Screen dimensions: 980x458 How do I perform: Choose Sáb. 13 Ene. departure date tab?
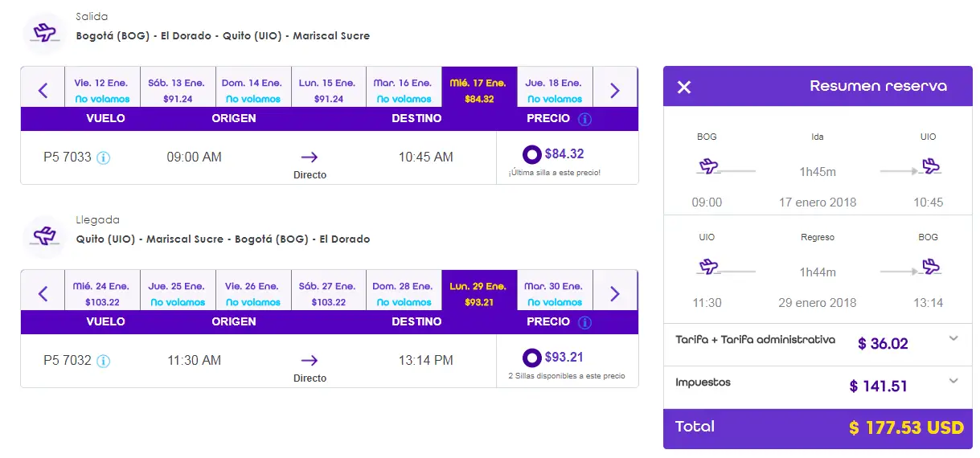[x=178, y=90]
